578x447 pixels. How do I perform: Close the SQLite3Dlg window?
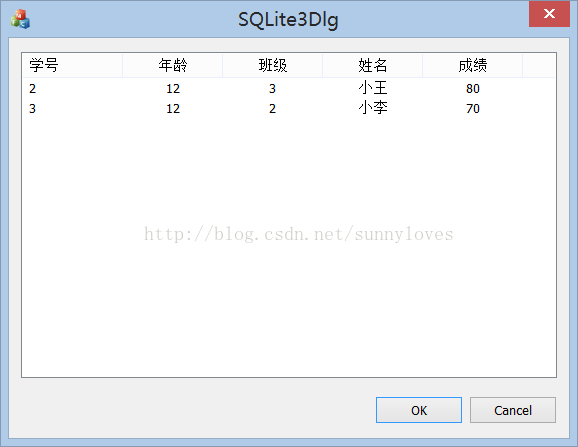pyautogui.click(x=549, y=14)
